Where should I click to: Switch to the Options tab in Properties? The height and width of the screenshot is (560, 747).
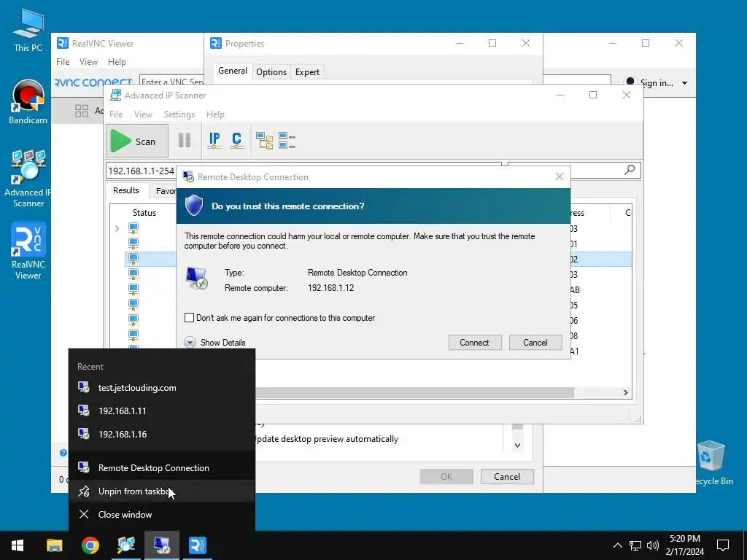(x=271, y=72)
